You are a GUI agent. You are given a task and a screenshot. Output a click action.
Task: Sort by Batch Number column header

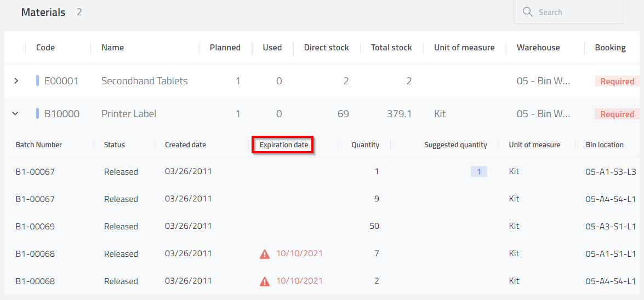tap(38, 145)
